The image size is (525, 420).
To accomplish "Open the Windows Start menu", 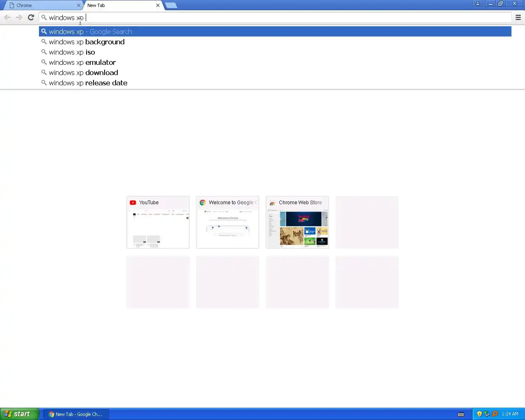I will 20,414.
